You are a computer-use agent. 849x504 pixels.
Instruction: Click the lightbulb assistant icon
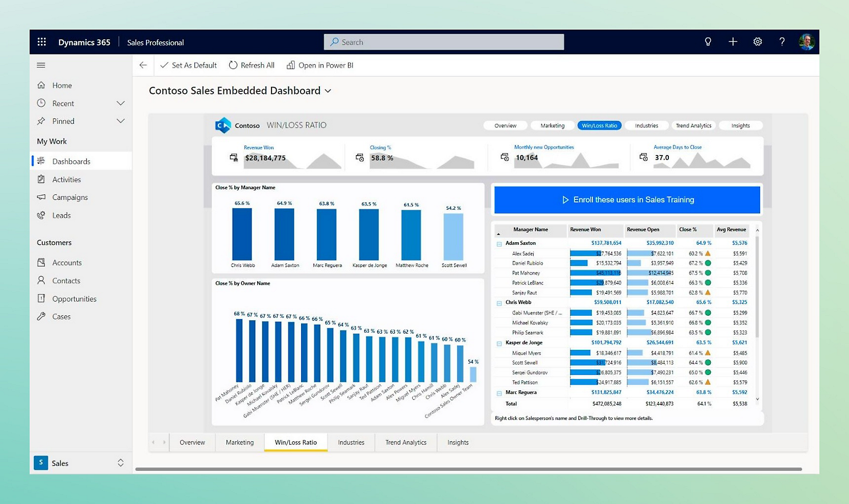[708, 42]
